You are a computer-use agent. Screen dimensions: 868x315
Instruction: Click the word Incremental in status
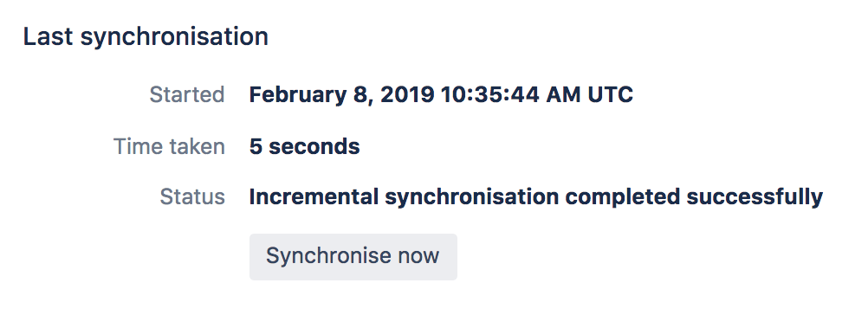click(x=314, y=196)
